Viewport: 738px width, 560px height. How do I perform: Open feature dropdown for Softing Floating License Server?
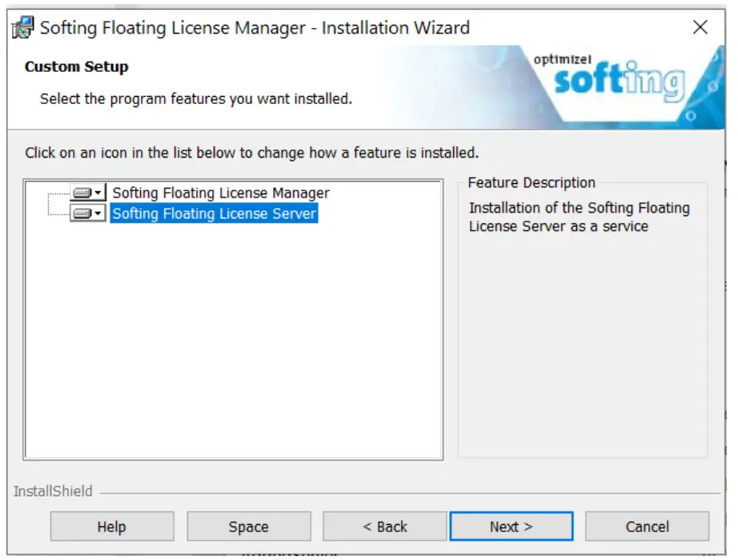[88, 213]
